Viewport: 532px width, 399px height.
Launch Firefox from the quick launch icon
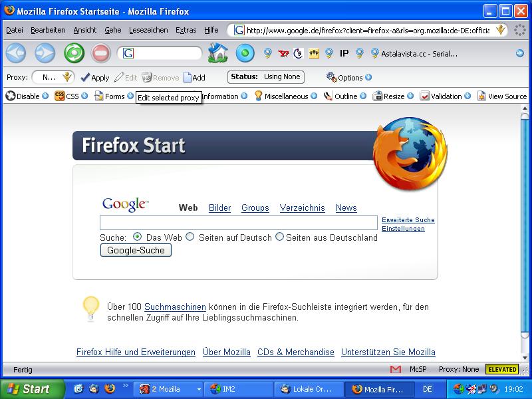[x=110, y=388]
